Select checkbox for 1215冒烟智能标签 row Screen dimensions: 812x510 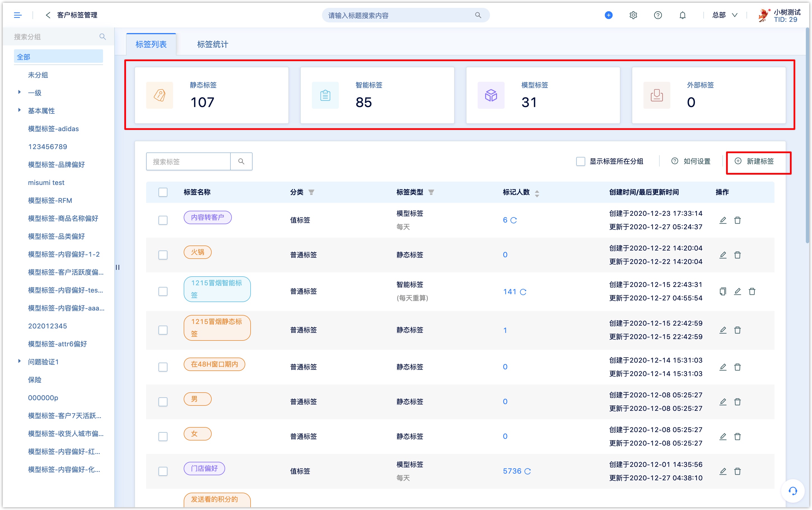[163, 291]
